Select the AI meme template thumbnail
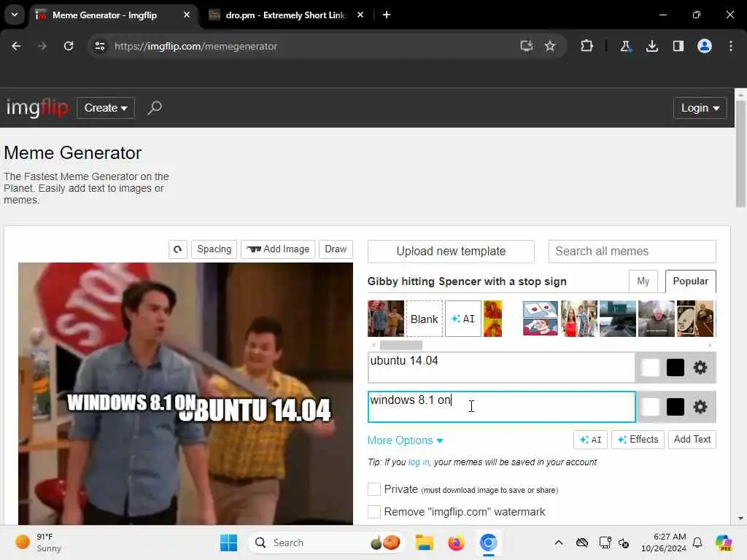 click(x=463, y=319)
